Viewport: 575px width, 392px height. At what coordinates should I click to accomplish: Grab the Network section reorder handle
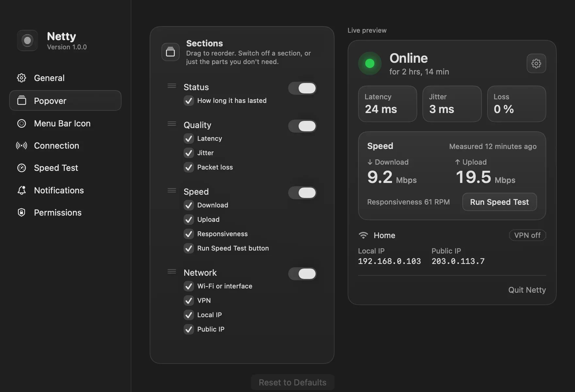click(x=172, y=271)
